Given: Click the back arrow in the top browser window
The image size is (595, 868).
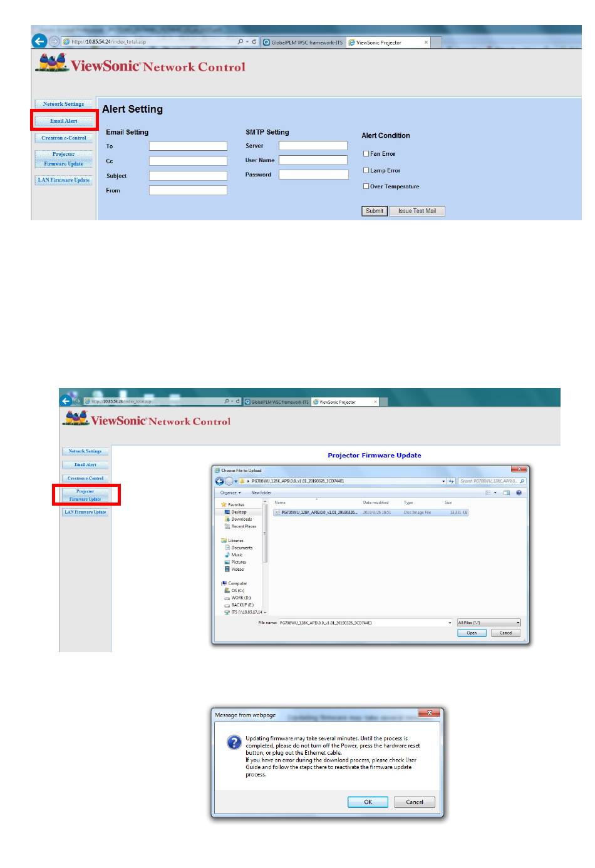Looking at the screenshot, I should (39, 41).
